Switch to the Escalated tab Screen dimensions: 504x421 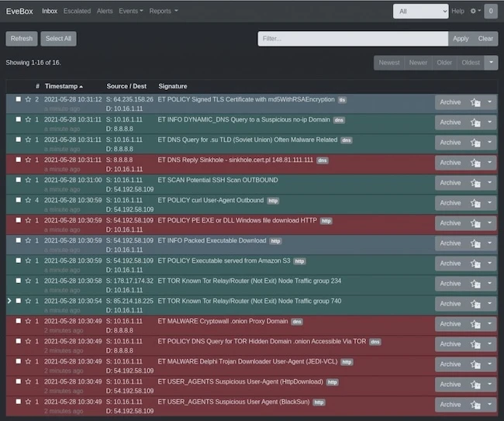77,12
